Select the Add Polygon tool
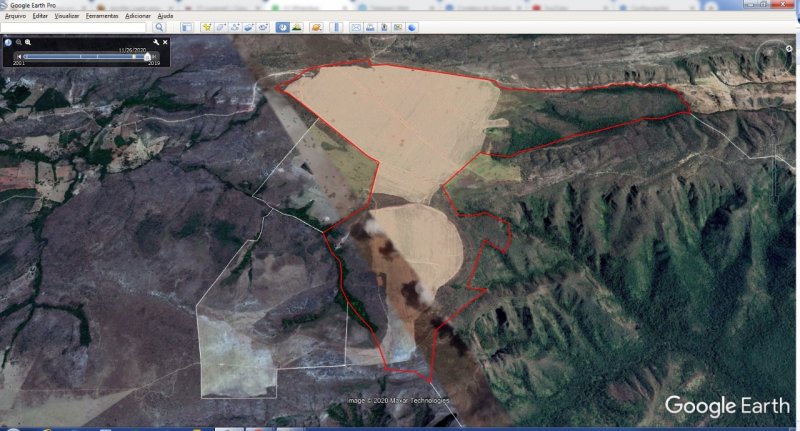This screenshot has width=800, height=431. [220, 27]
